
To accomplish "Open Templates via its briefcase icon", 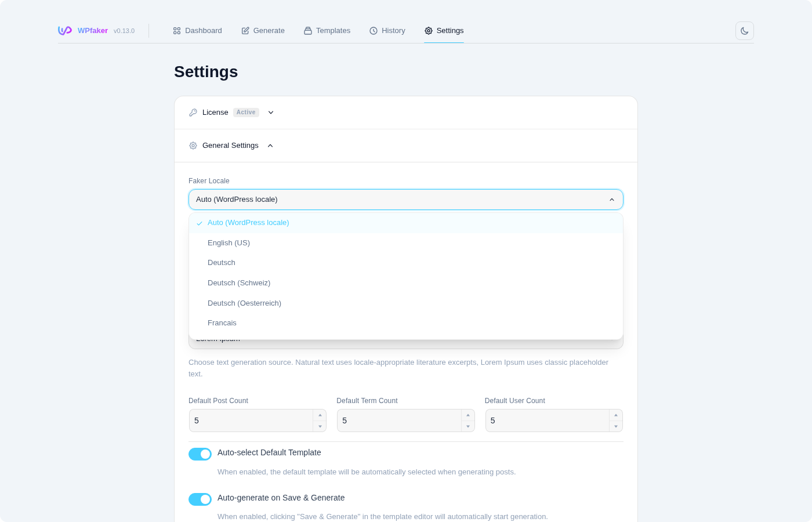I will (307, 31).
